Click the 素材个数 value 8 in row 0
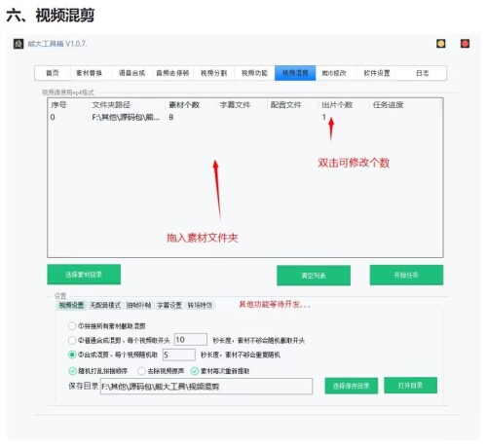Viewport: 487px width, 448px height. coord(171,117)
